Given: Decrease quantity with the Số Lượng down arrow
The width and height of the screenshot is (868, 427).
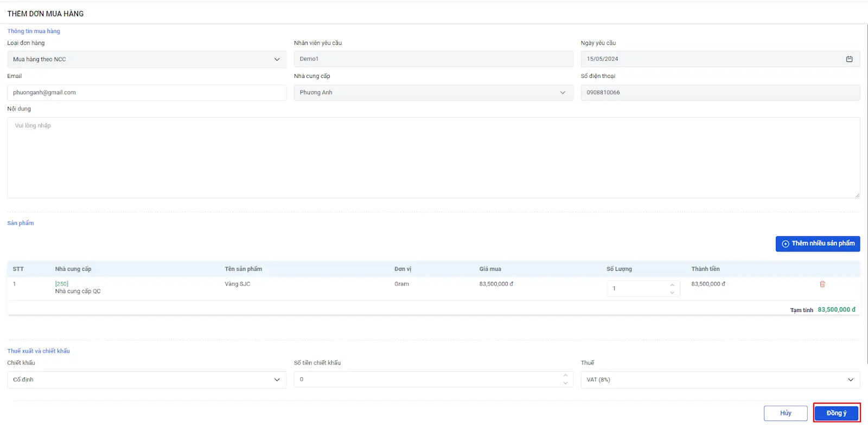Looking at the screenshot, I should click(x=672, y=293).
